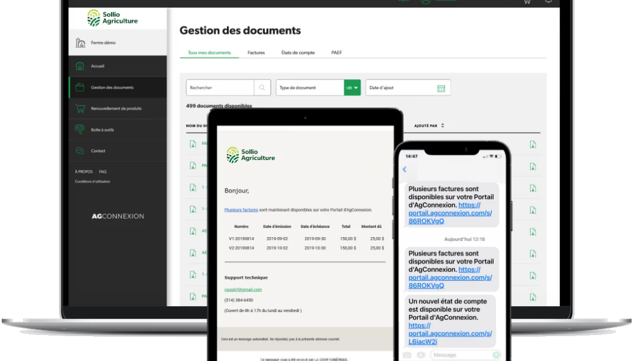The width and height of the screenshot is (644, 361).
Task: Click the cooplcf@gmail.com support email link
Action: point(243,290)
